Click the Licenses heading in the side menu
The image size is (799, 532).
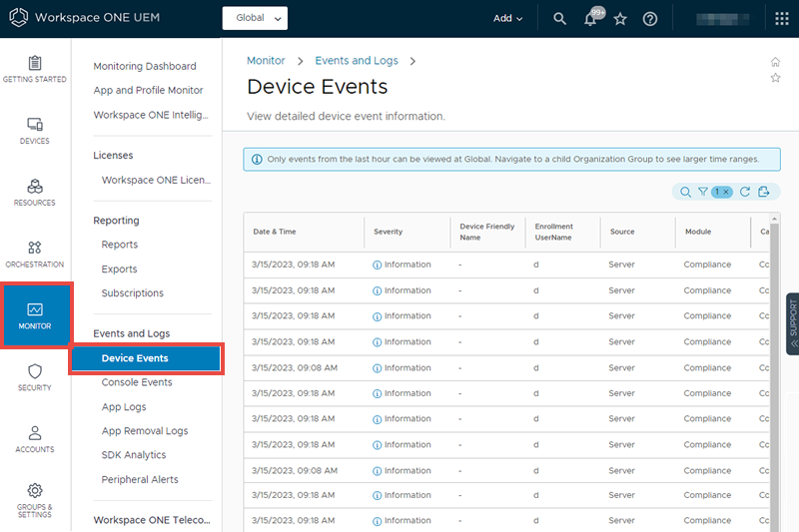click(113, 156)
